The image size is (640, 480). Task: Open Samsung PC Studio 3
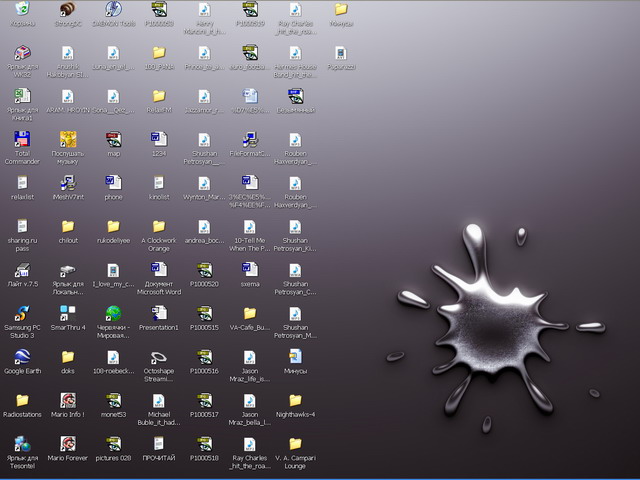click(x=22, y=313)
